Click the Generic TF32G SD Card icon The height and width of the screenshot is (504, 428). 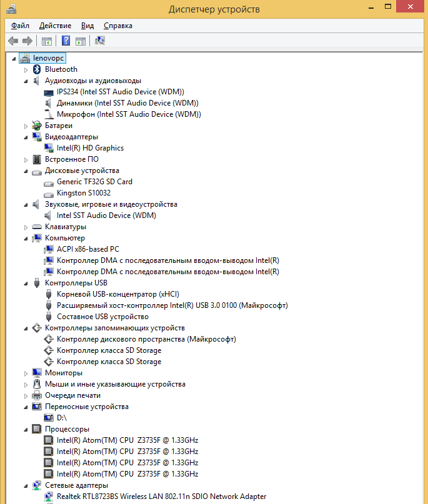tap(49, 183)
